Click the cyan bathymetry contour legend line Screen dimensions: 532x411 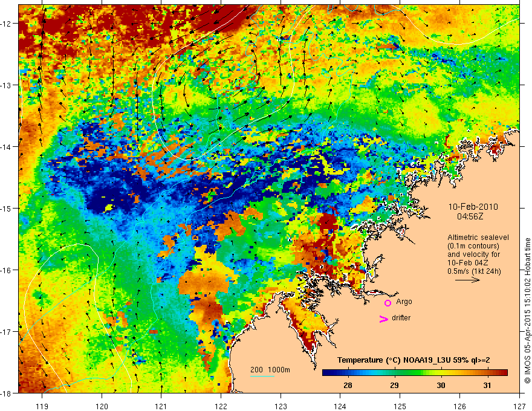pyautogui.click(x=262, y=376)
